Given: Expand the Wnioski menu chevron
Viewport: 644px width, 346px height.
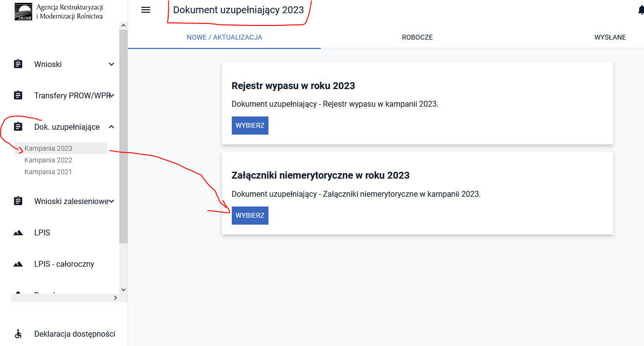Looking at the screenshot, I should click(x=111, y=64).
